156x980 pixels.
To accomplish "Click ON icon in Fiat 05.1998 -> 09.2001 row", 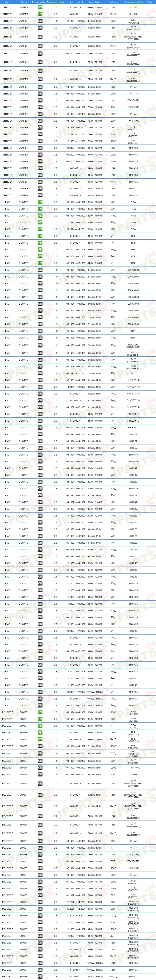I will coord(40,550).
